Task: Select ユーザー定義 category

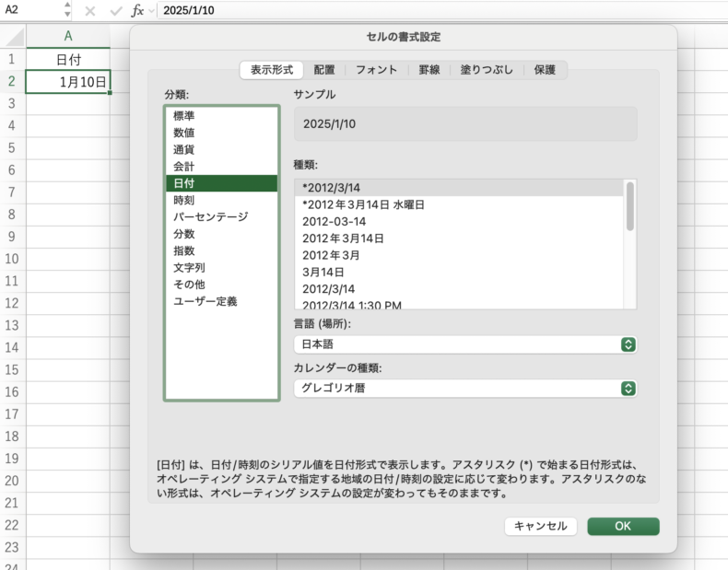Action: [205, 301]
